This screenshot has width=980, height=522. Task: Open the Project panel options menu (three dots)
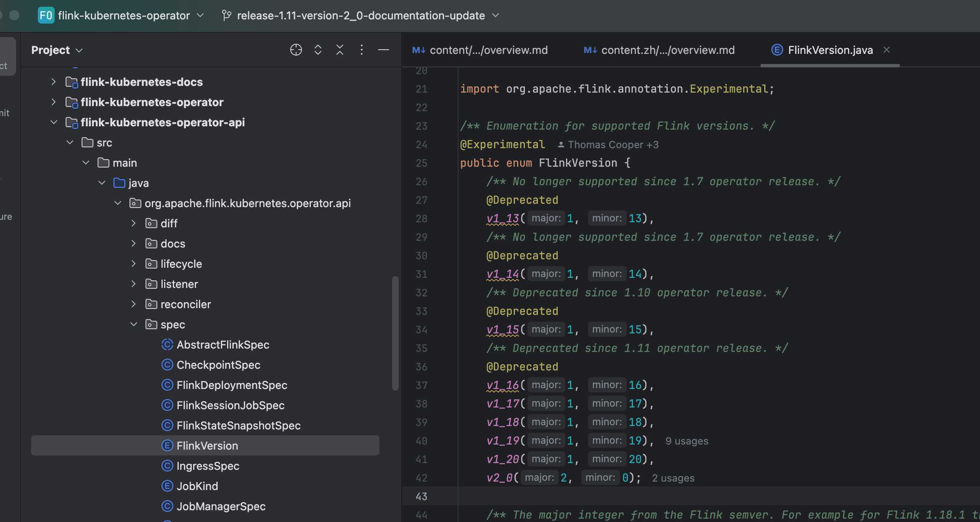tap(362, 50)
